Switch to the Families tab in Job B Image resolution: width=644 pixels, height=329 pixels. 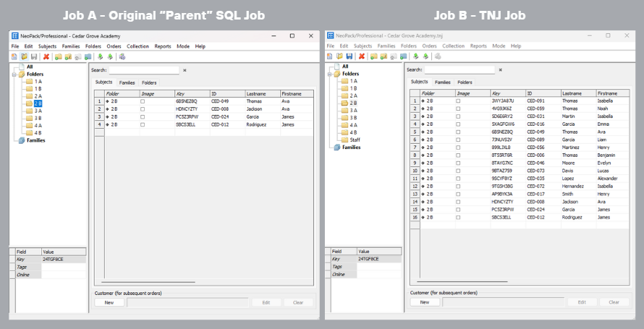[x=442, y=82]
